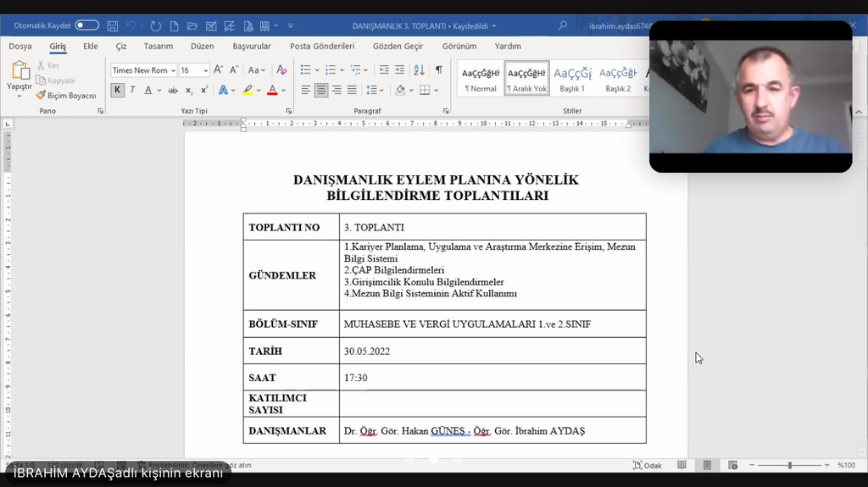Click the superscript x² icon
The image size is (868, 487).
pyautogui.click(x=204, y=90)
